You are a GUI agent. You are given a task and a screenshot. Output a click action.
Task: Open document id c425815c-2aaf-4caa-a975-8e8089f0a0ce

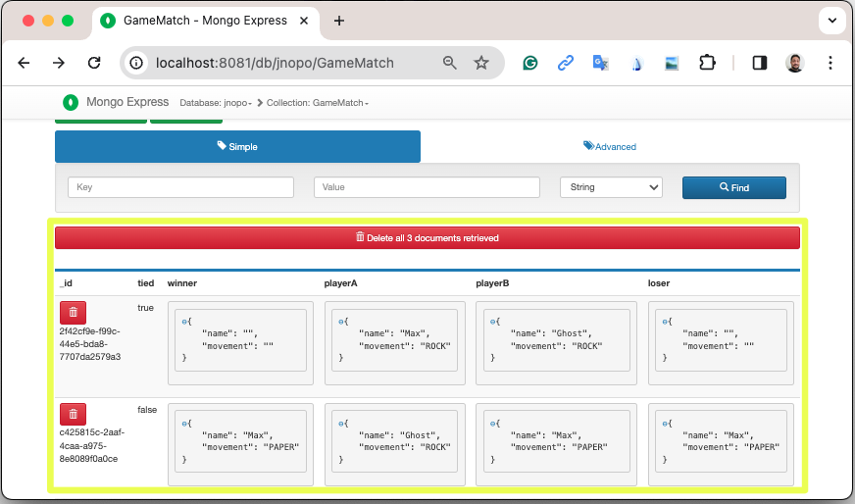(91, 445)
